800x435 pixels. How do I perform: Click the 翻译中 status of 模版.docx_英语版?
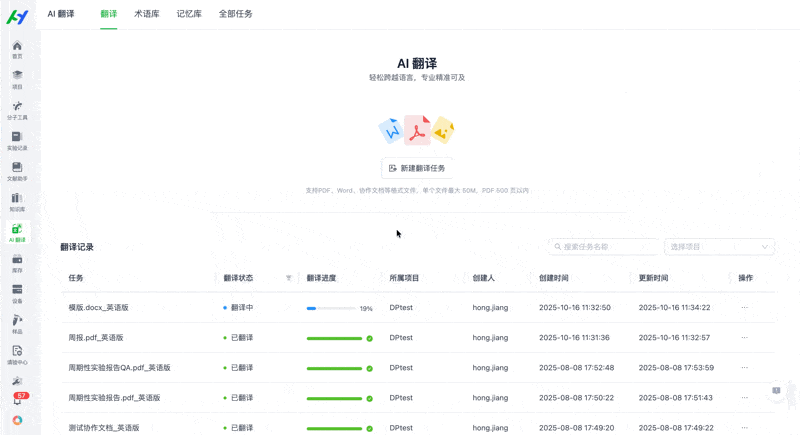point(238,308)
